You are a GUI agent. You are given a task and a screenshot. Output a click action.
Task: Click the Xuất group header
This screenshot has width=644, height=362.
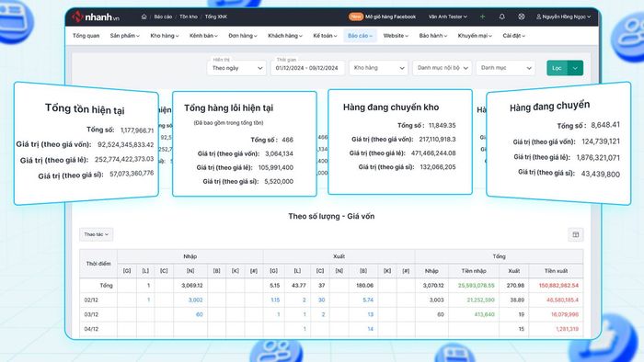pyautogui.click(x=339, y=256)
